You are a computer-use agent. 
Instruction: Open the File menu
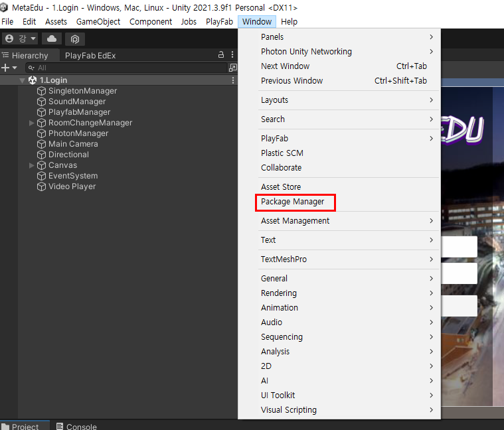(x=7, y=21)
